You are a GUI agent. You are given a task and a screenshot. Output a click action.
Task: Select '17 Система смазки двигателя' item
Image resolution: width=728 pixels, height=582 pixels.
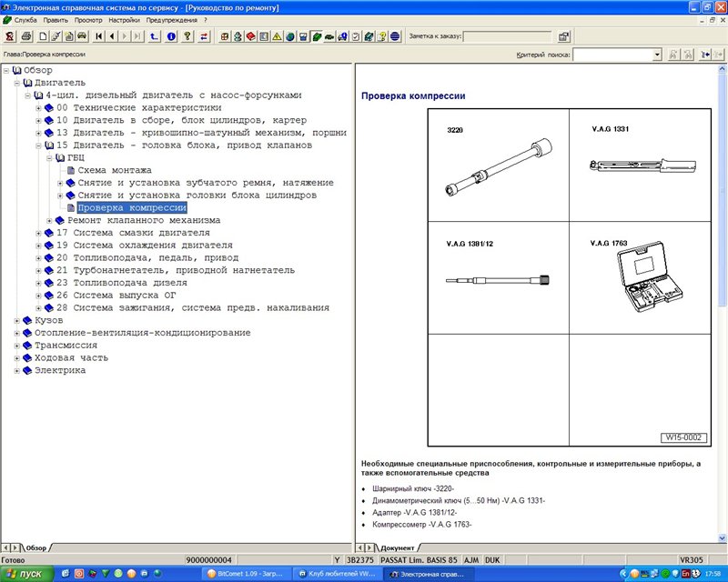pyautogui.click(x=133, y=233)
